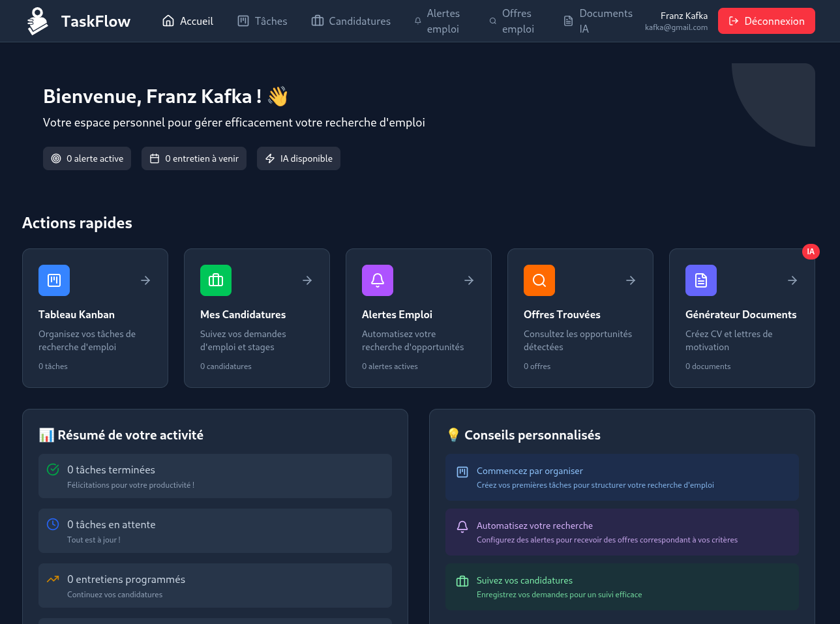Open the Automatisez votre recherche tip
840x624 pixels.
point(622,532)
